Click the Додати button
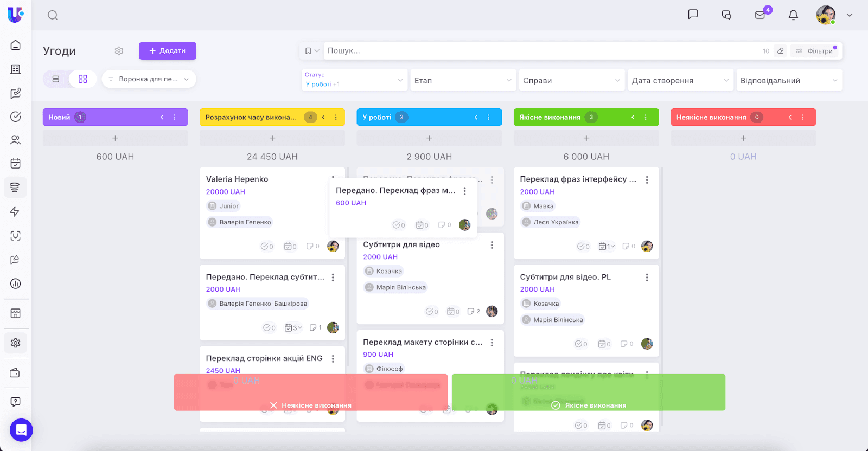868x451 pixels. pos(168,51)
